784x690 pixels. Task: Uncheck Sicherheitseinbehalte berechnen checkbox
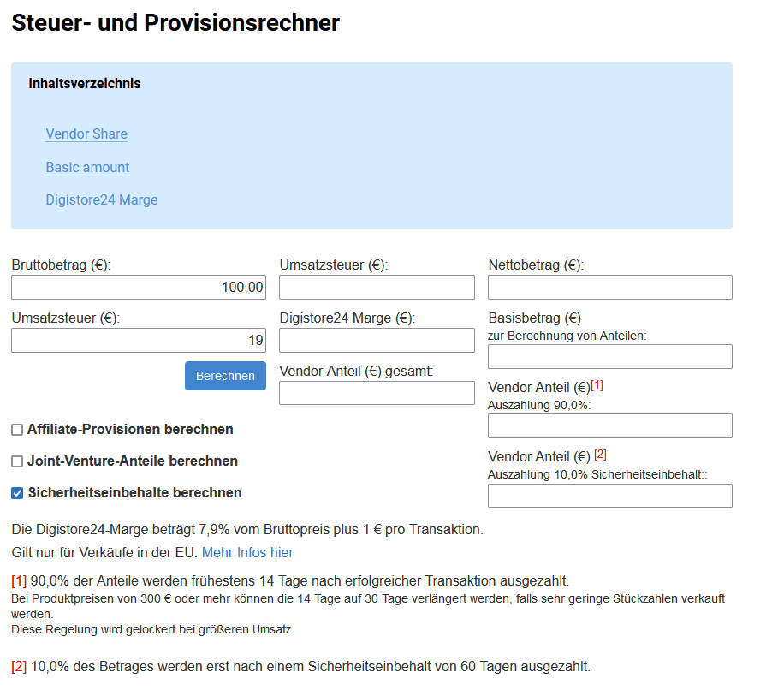[17, 493]
